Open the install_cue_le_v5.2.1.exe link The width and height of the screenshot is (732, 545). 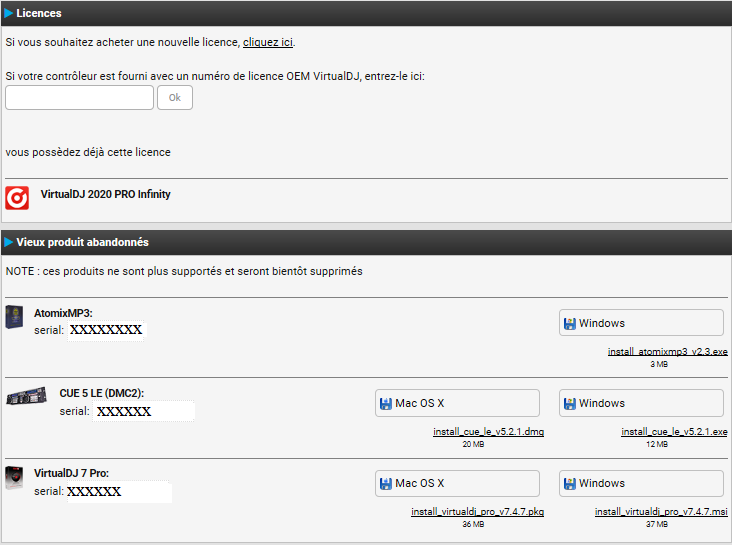(674, 432)
